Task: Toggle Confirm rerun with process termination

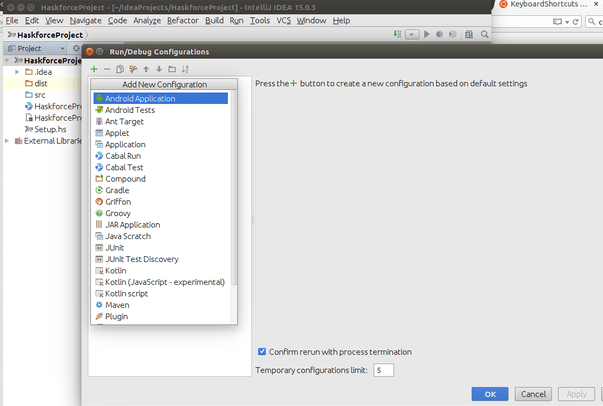Action: coord(262,351)
